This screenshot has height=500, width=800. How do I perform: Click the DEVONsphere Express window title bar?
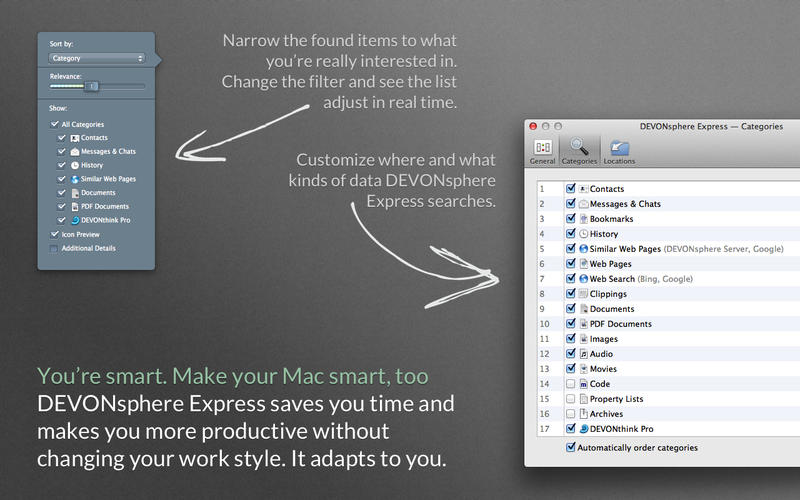711,127
